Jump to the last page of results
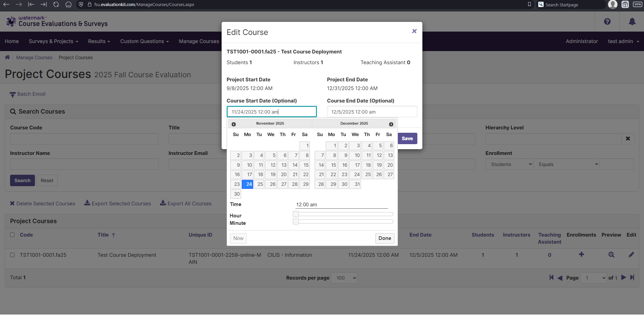644x331 pixels. click(x=632, y=277)
